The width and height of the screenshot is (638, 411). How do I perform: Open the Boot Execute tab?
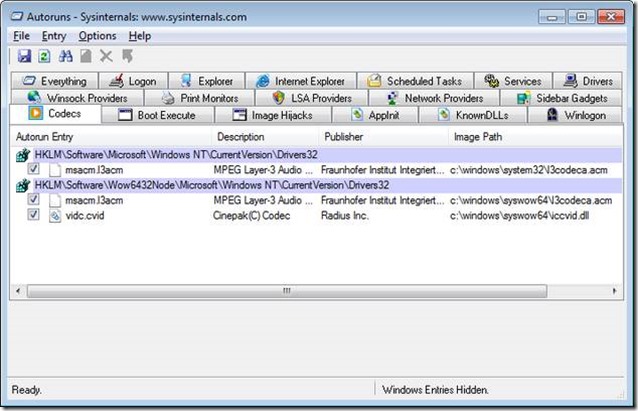[157, 115]
